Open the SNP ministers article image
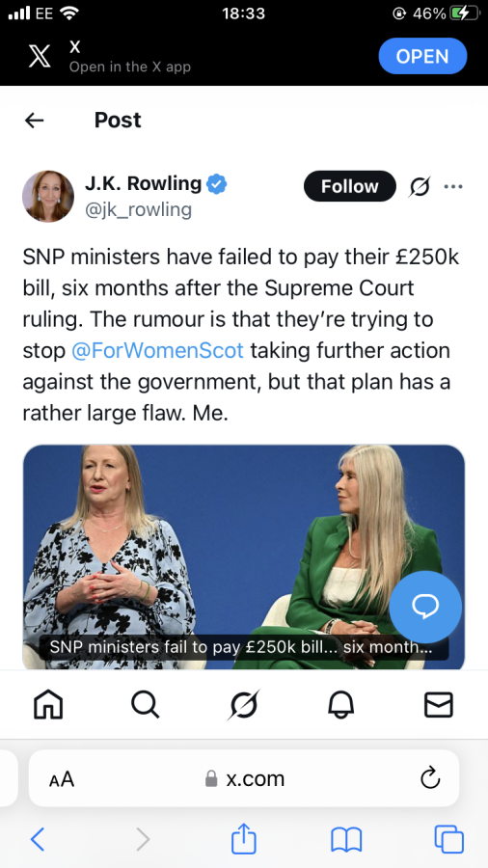The image size is (488, 868). (243, 556)
